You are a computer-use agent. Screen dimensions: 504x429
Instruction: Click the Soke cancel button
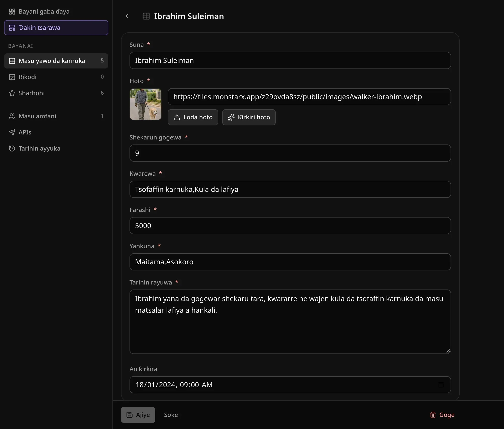tap(171, 415)
